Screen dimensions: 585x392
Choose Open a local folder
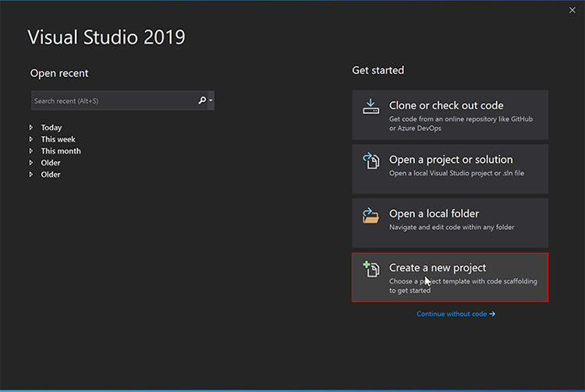450,223
